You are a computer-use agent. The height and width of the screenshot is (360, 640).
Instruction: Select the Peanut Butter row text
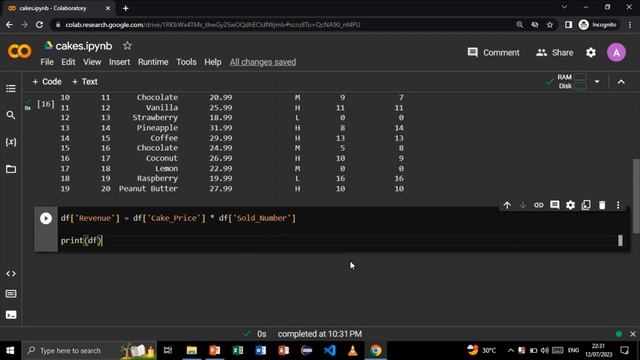click(x=148, y=189)
